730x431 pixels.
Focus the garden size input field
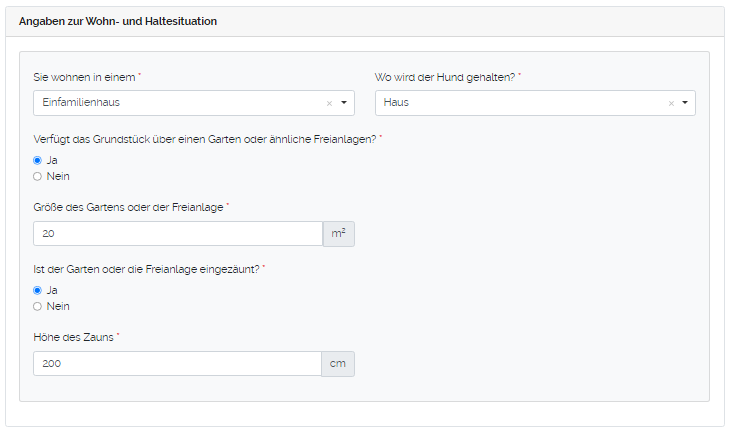coord(177,234)
